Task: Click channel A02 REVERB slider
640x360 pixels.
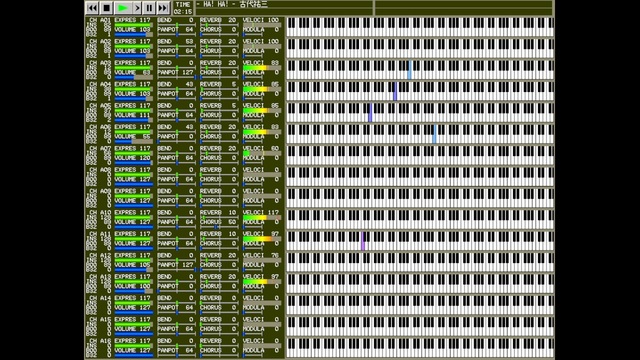Action: pyautogui.click(x=219, y=46)
